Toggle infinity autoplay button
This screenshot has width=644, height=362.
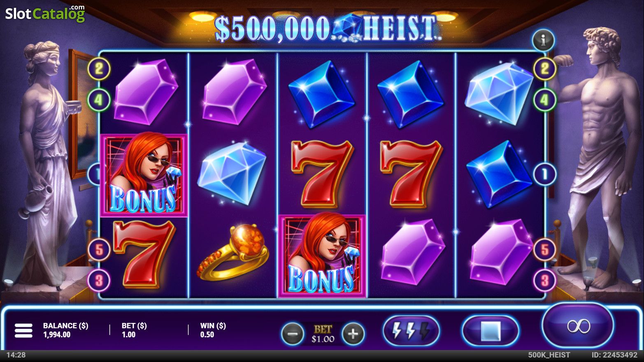pos(578,326)
